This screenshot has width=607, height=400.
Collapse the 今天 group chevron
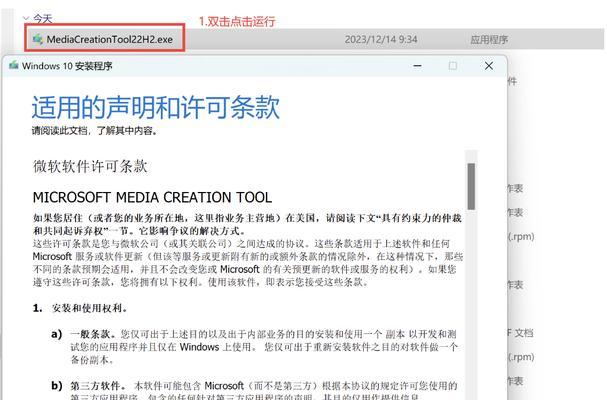pyautogui.click(x=26, y=18)
